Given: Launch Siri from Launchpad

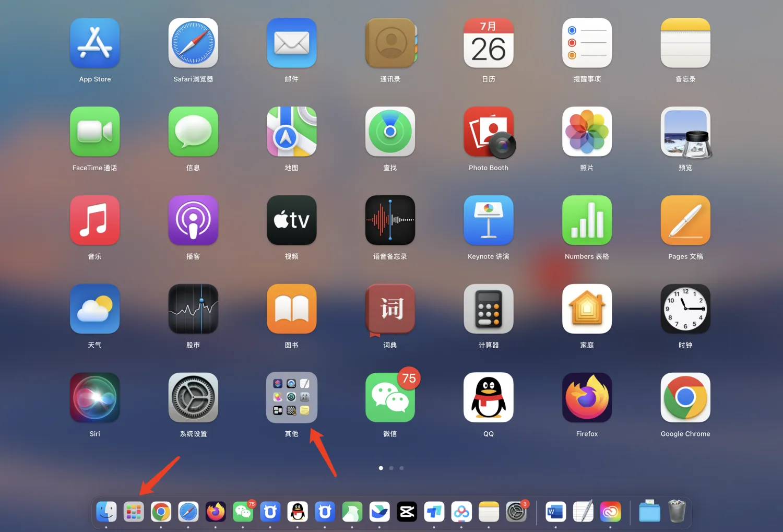Looking at the screenshot, I should [x=94, y=397].
